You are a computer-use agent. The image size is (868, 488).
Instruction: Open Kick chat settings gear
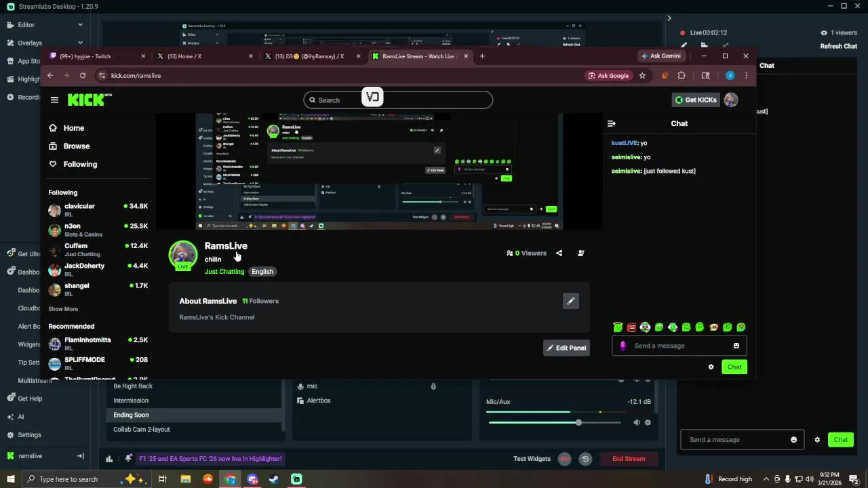pos(711,367)
